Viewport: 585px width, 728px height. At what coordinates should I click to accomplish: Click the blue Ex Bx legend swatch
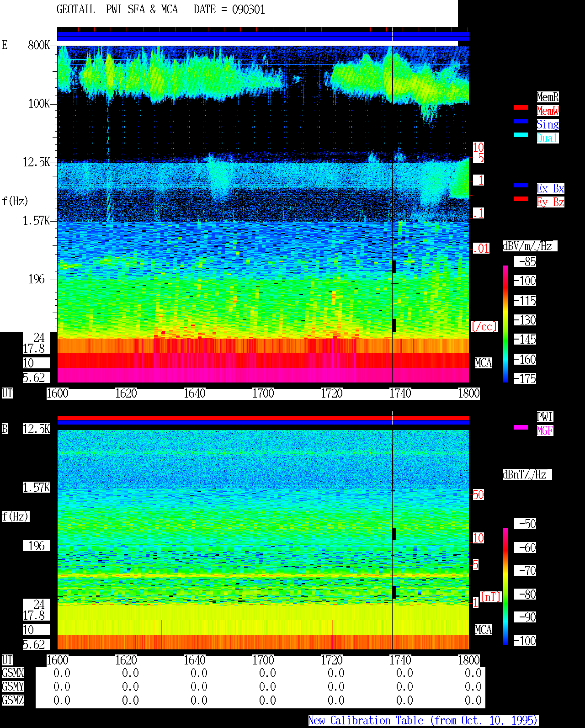521,185
